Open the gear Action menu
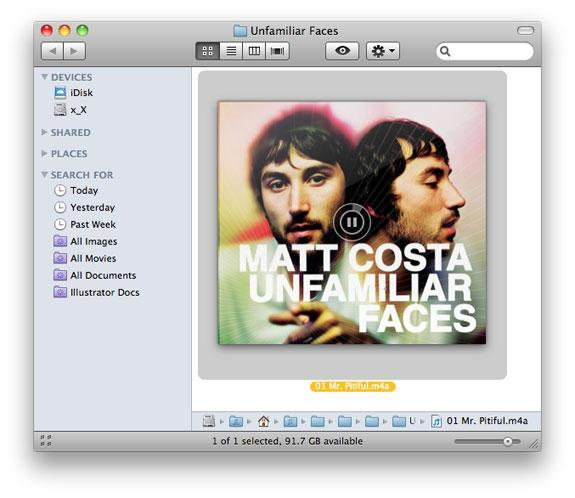575x498 pixels. 383,51
